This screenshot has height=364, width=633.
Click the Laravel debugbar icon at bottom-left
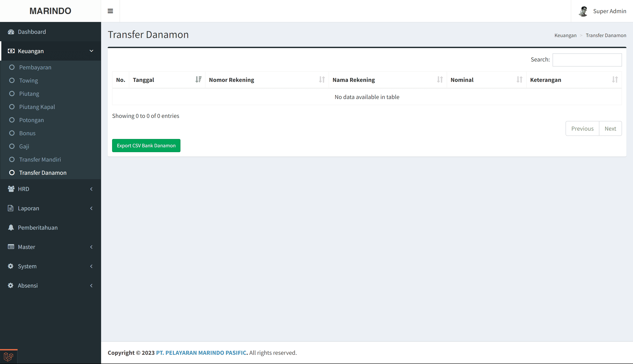(x=9, y=357)
